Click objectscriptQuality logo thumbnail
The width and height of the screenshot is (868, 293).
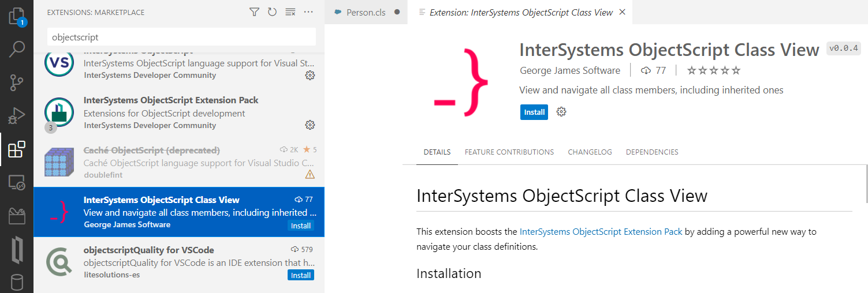59,263
